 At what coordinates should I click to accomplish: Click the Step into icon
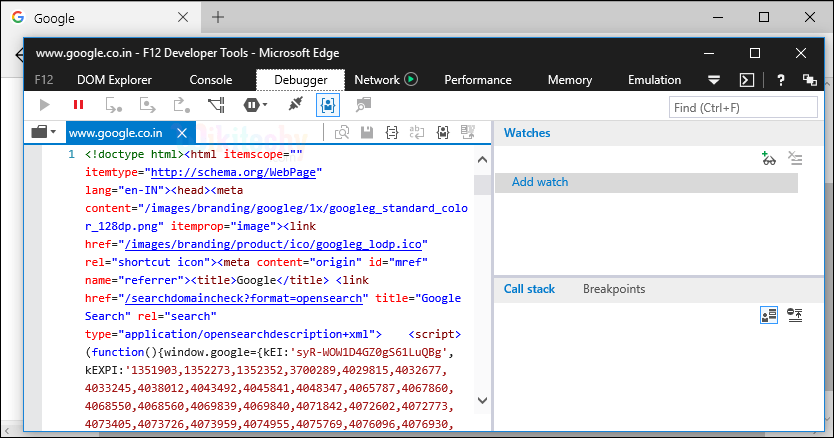click(x=113, y=105)
